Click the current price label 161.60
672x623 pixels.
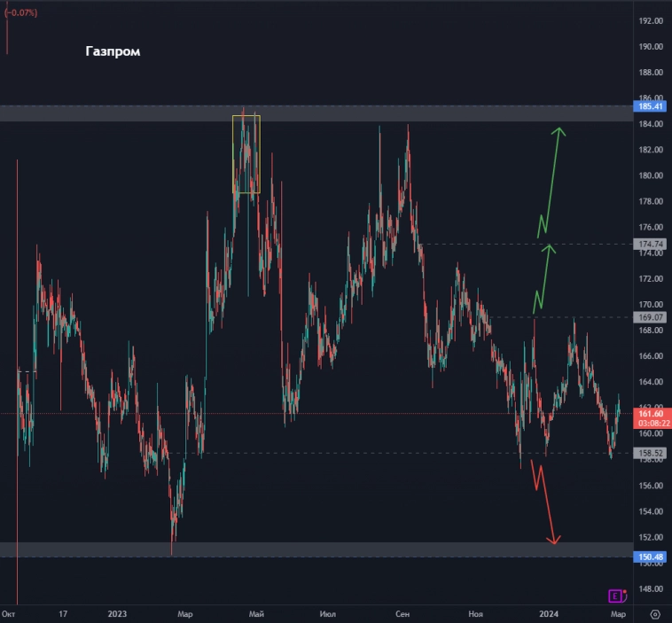(651, 413)
